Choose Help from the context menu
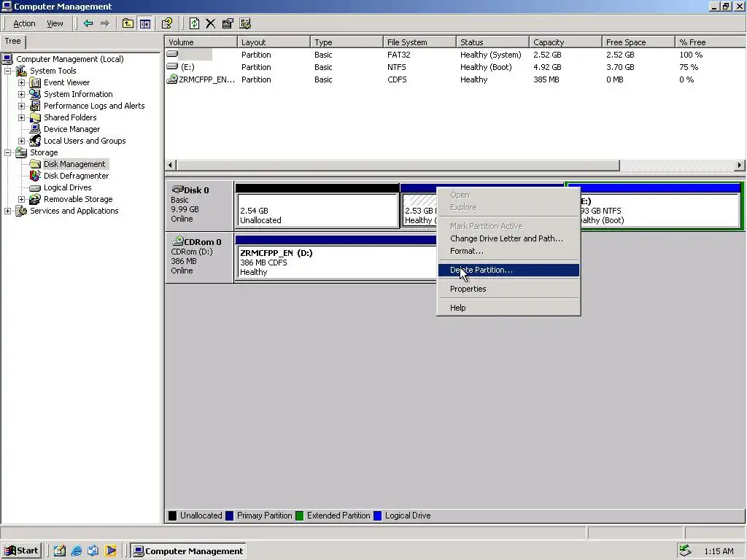747x560 pixels. tap(508, 308)
